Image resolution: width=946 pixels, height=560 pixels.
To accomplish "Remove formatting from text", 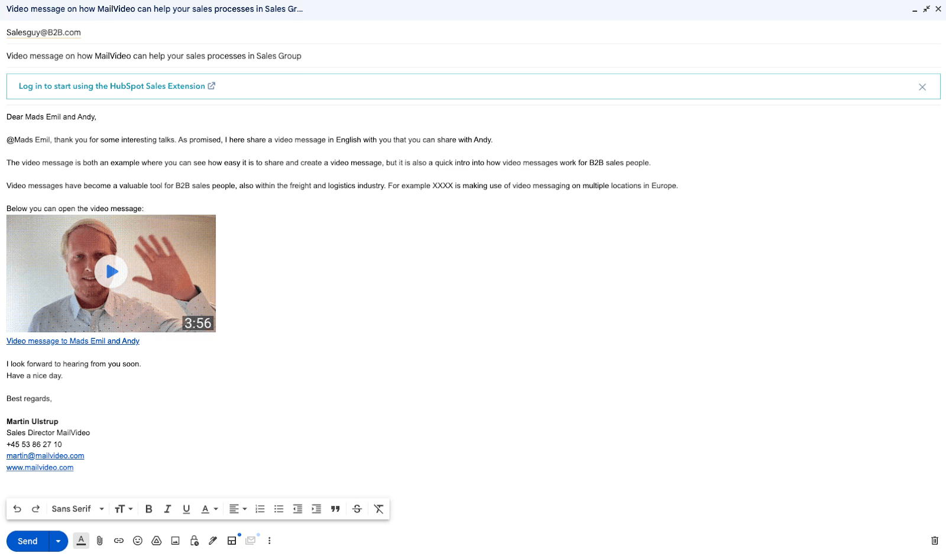I will (x=379, y=509).
